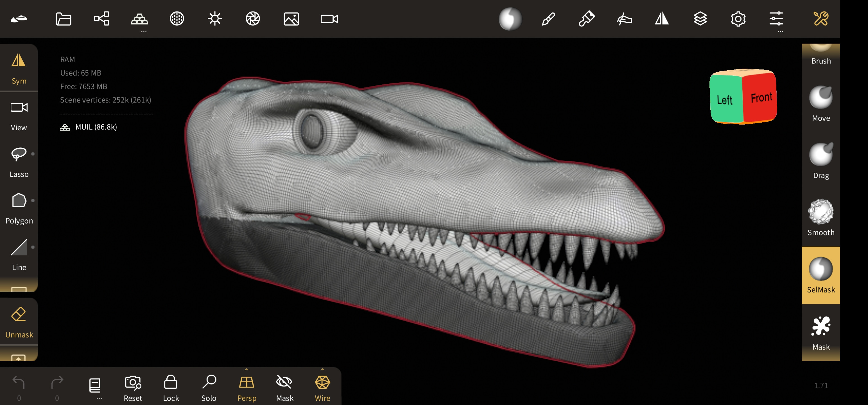Image resolution: width=868 pixels, height=405 pixels.
Task: Open the scene hierarchy nodes icon
Action: 101,19
